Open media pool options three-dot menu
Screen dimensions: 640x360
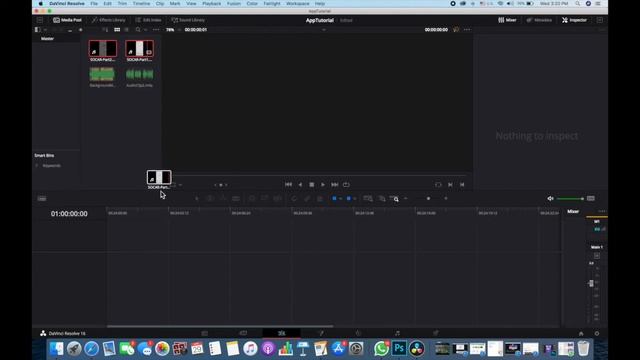pyautogui.click(x=156, y=30)
